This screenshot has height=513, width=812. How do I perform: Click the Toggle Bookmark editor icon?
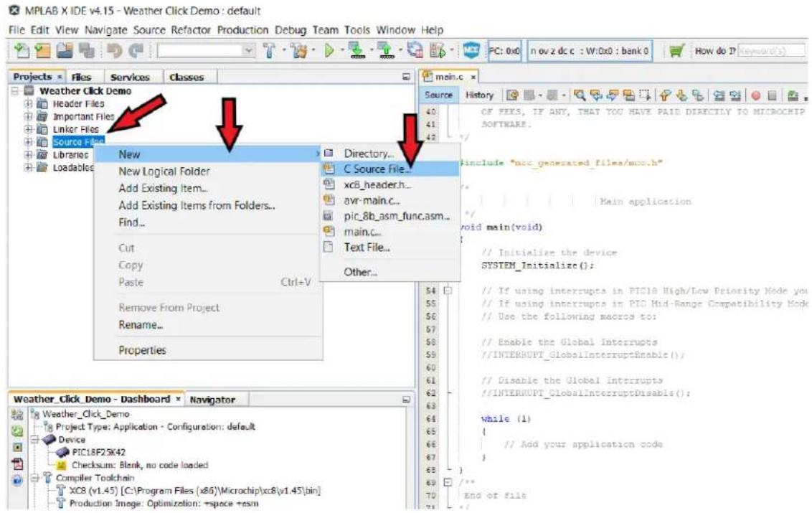tap(697, 95)
